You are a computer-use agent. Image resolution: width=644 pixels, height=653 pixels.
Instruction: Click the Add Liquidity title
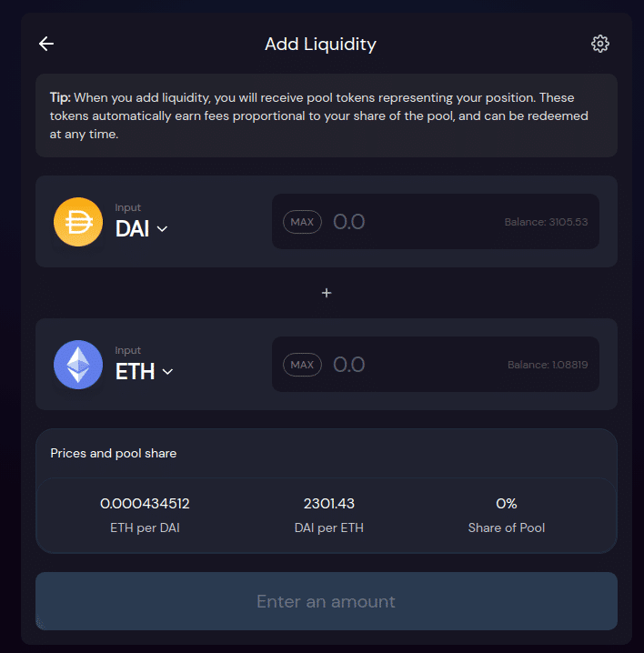click(320, 44)
